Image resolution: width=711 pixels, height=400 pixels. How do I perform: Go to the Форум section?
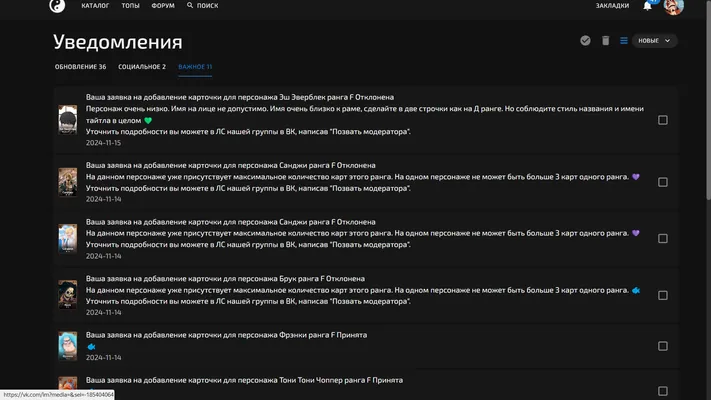163,5
